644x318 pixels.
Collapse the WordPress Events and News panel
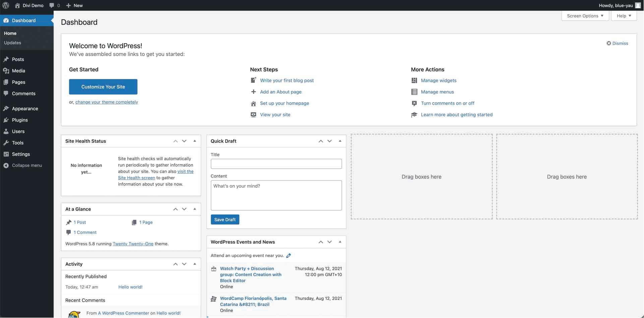340,242
